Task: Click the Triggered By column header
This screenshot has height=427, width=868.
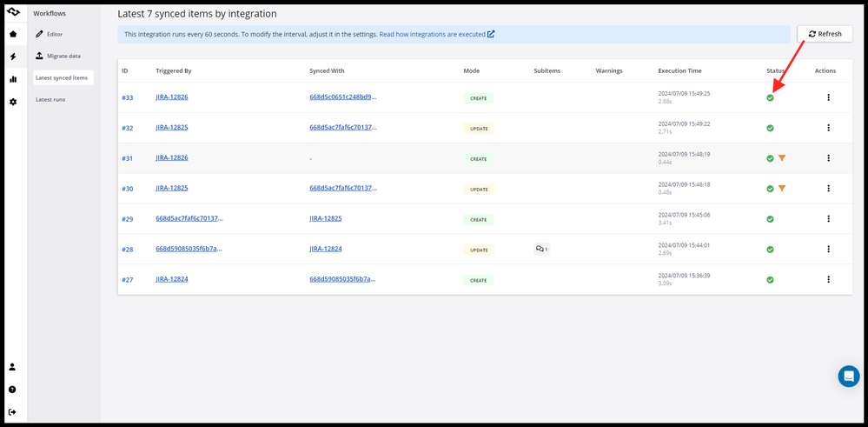Action: (173, 71)
